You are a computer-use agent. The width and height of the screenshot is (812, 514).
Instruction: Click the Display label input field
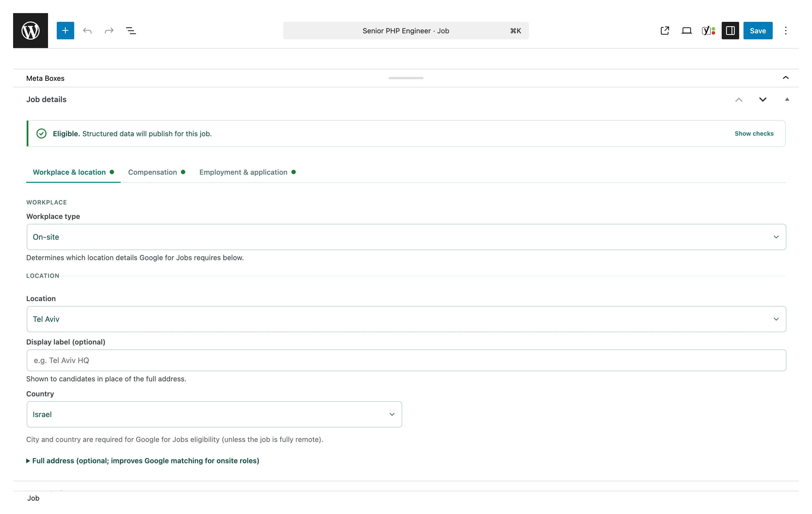point(406,361)
